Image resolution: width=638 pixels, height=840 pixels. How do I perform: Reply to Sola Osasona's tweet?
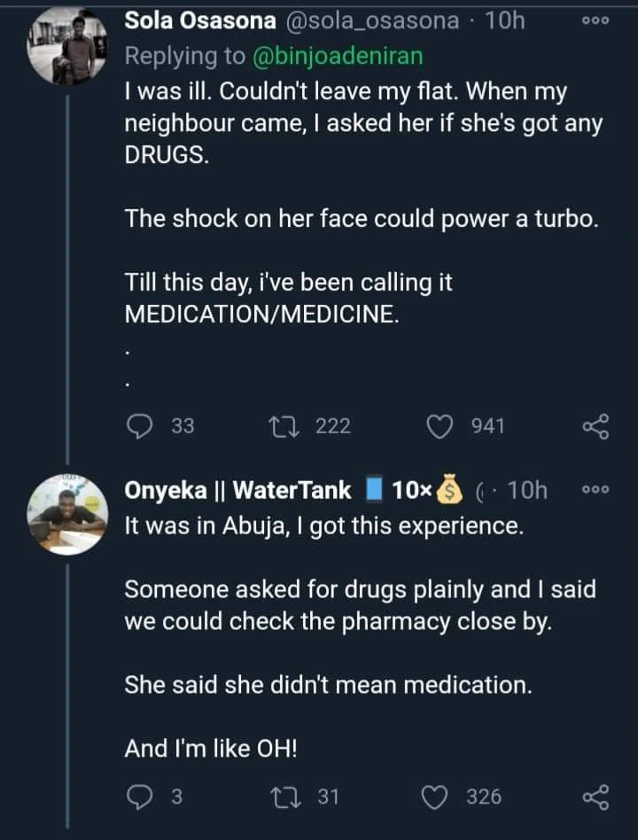click(x=139, y=426)
